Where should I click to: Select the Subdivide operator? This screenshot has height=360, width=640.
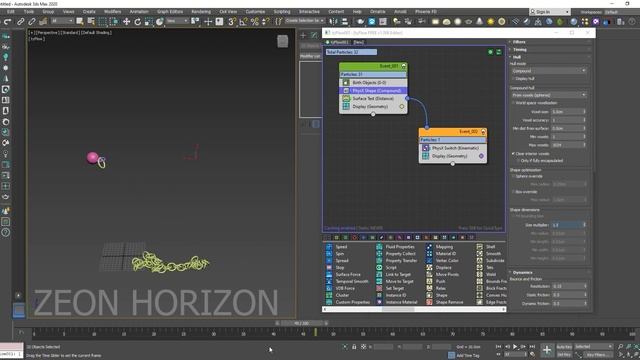pos(491,261)
